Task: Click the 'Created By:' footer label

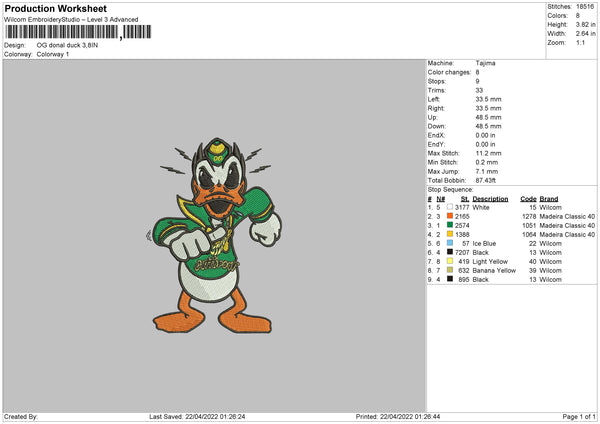Action: (x=21, y=416)
